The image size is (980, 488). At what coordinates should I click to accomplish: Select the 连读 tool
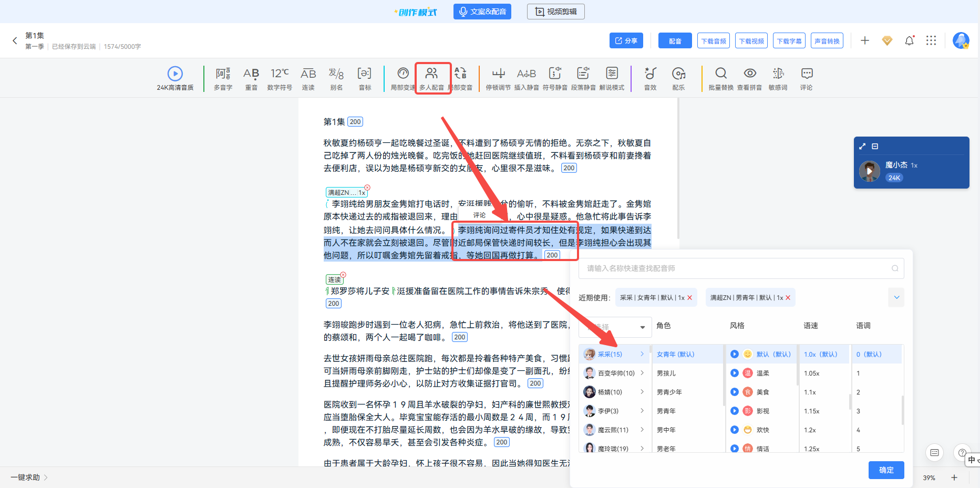tap(308, 79)
